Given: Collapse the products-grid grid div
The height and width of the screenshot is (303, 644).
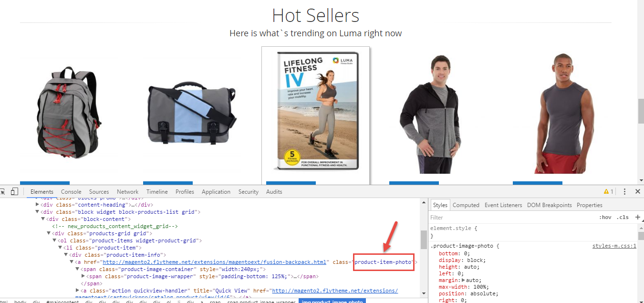Looking at the screenshot, I should coord(49,233).
